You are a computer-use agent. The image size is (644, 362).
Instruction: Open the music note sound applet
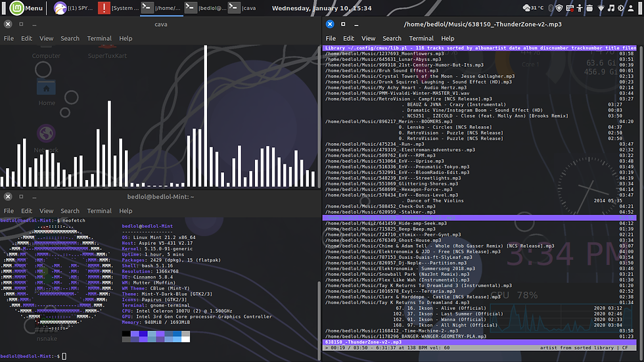612,9
